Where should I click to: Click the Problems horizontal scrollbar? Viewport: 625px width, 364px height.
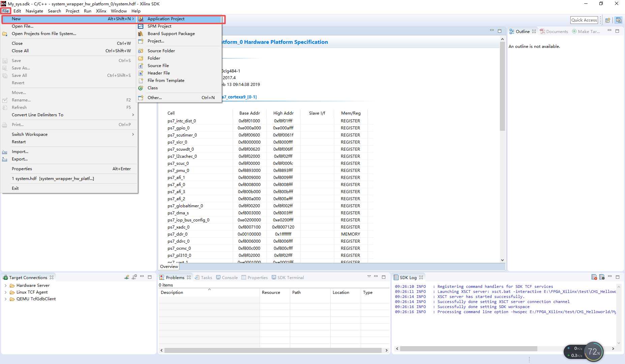coord(273,351)
